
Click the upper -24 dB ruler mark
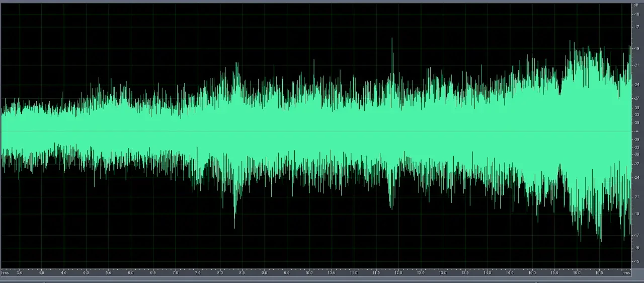[636, 85]
